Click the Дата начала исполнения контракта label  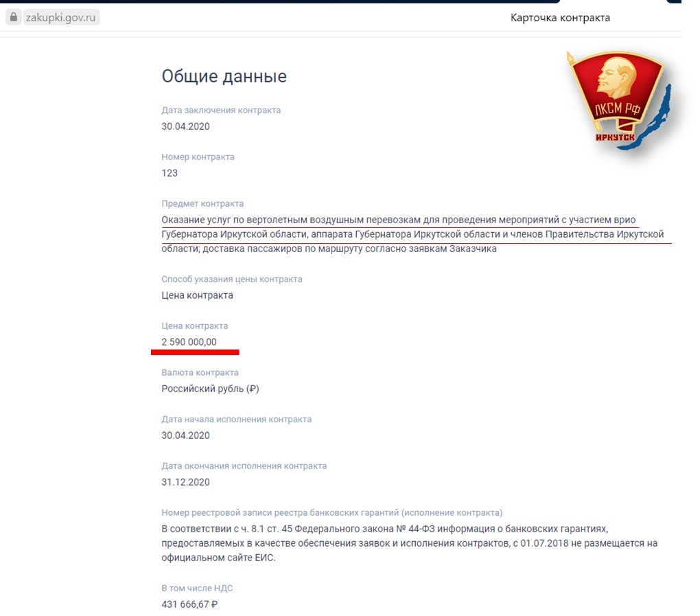pyautogui.click(x=237, y=420)
